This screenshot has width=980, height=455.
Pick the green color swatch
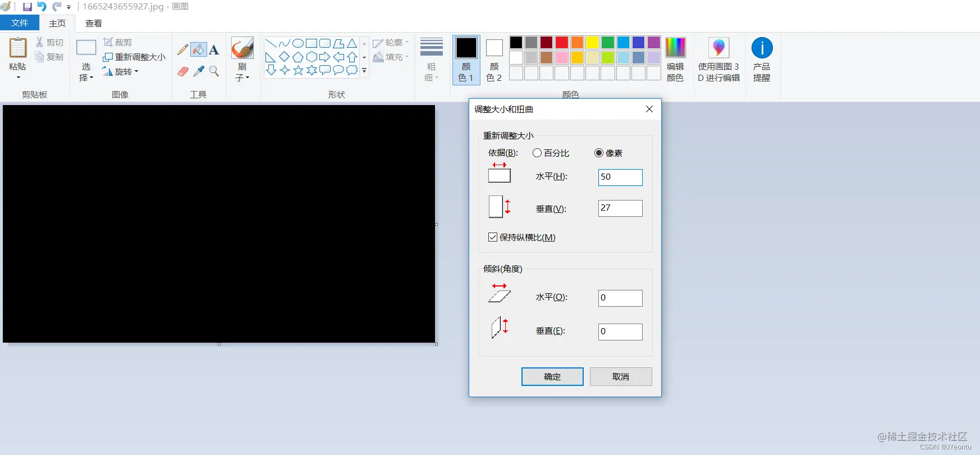pos(608,42)
